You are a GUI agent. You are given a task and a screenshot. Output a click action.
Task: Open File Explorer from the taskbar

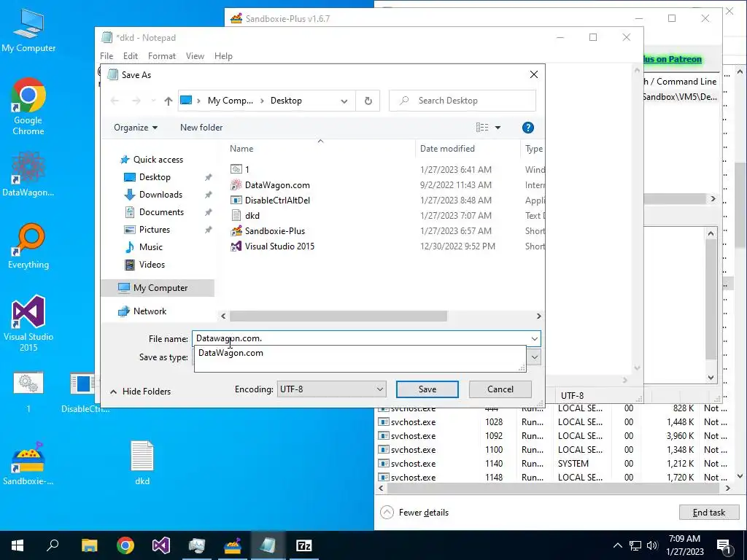tap(89, 545)
